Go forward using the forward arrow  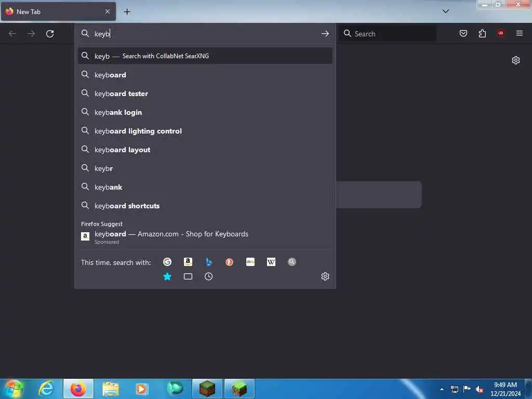coord(31,34)
